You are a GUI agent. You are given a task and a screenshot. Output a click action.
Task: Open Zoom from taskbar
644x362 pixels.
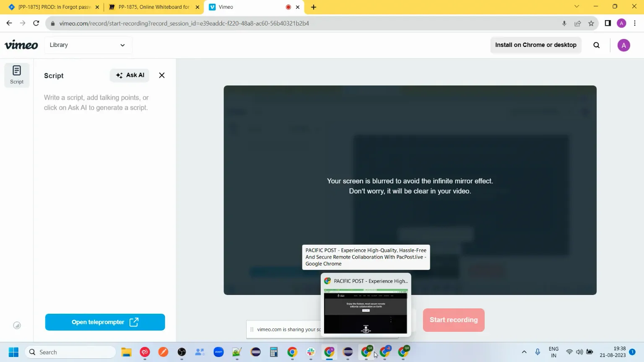click(219, 352)
